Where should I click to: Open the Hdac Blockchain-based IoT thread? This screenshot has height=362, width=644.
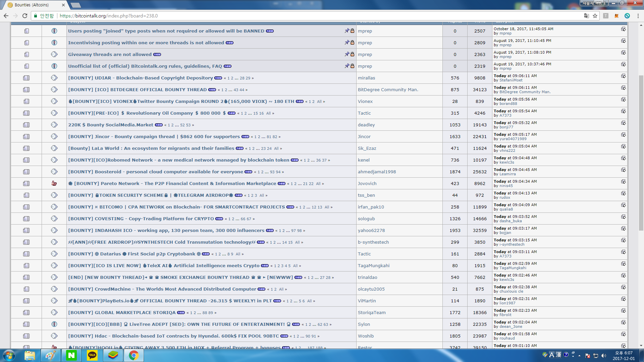173,336
